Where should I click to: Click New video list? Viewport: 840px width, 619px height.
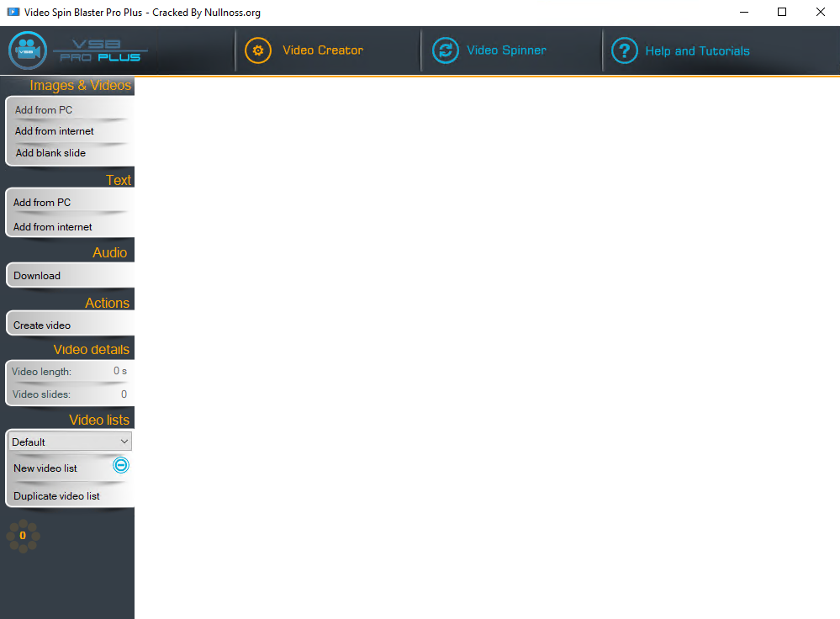pyautogui.click(x=45, y=468)
